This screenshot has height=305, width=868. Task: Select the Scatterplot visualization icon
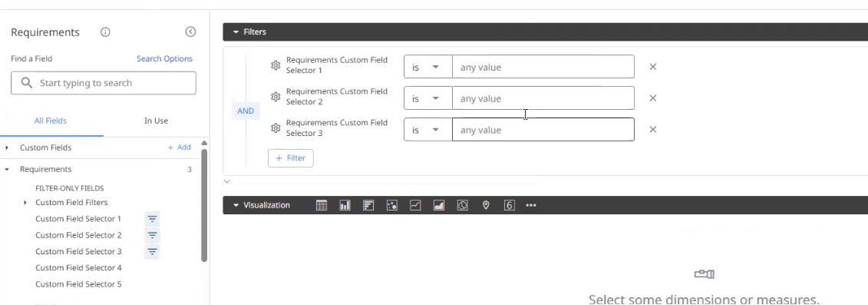(392, 205)
